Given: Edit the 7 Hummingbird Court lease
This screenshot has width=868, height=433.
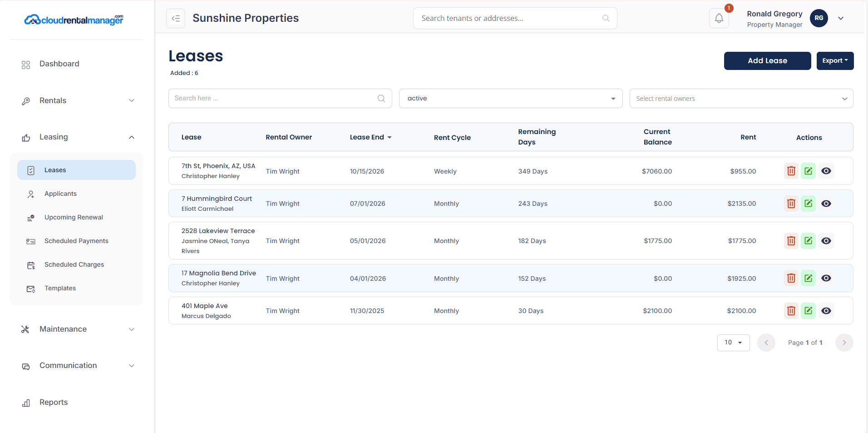Looking at the screenshot, I should point(808,204).
